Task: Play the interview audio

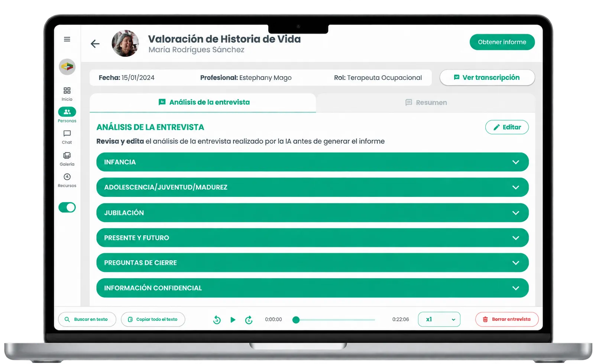Action: point(233,320)
